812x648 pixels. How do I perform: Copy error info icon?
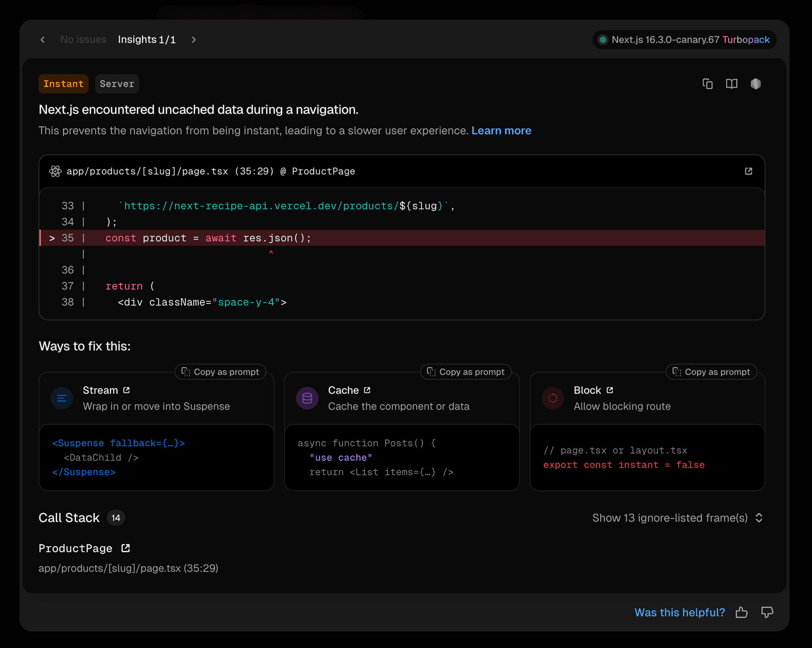point(708,84)
